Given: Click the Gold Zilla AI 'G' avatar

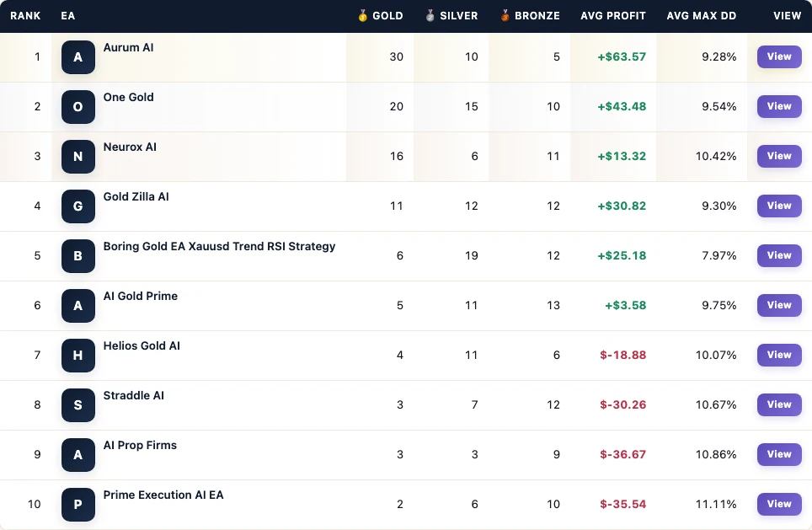Looking at the screenshot, I should click(78, 206).
